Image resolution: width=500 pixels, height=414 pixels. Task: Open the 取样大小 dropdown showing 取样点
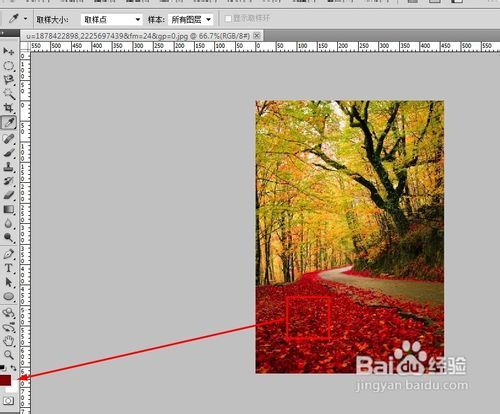(x=111, y=20)
